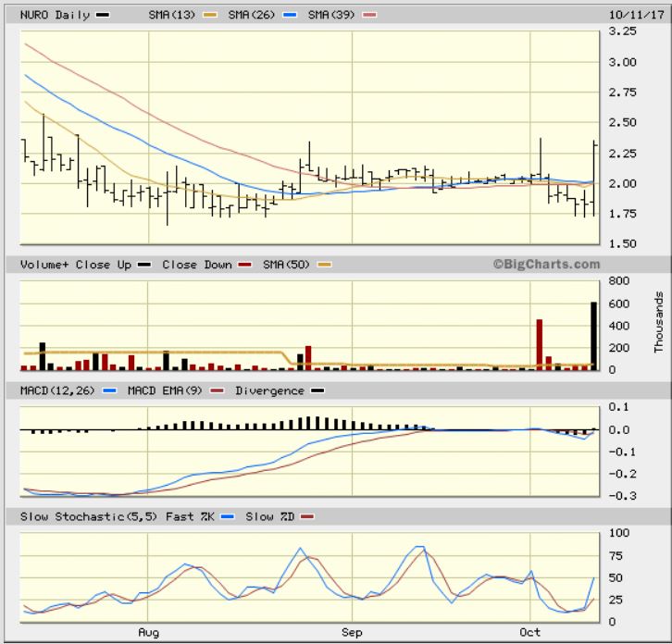The image size is (672, 644).
Task: Click the 2.50 price axis label
Action: coord(622,122)
